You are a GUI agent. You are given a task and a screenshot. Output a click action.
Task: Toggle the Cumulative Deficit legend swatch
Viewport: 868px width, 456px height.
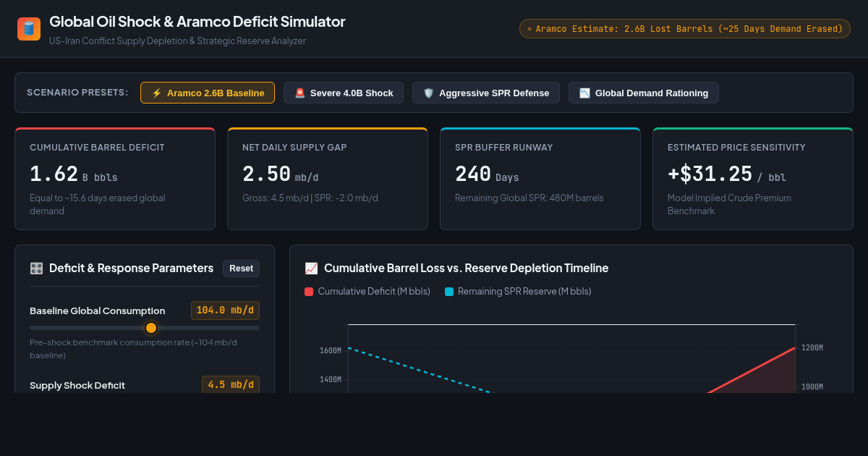[309, 292]
